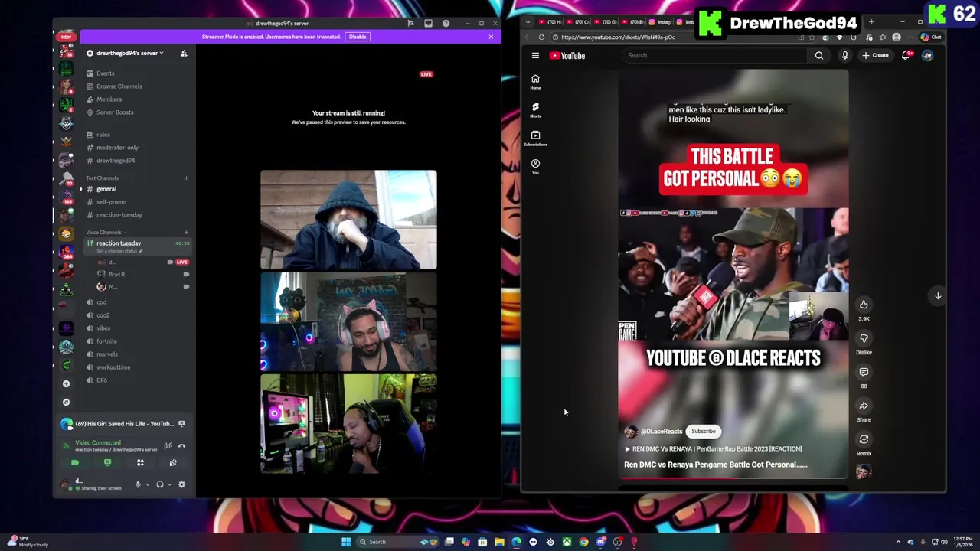Remix this Short
This screenshot has height=551, width=980.
click(x=864, y=439)
